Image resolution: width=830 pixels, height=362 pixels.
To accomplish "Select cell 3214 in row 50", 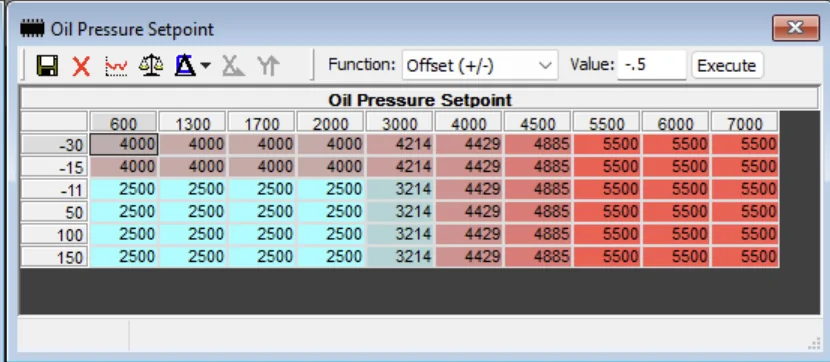I will pos(400,212).
